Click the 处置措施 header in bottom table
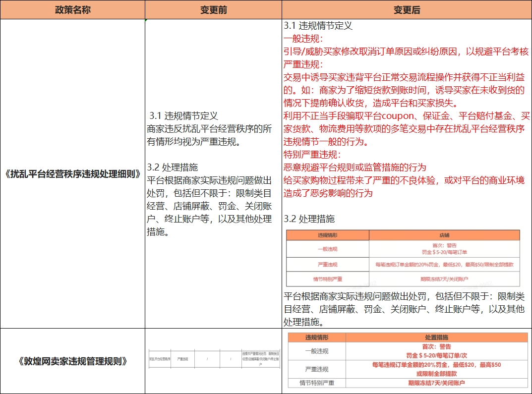Viewport: 532px width, 394px height. [x=436, y=338]
